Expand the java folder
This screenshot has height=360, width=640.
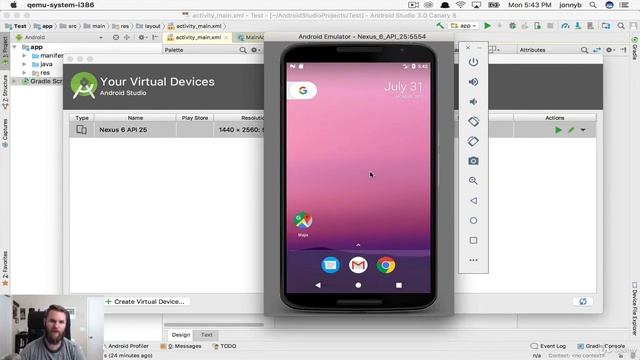(x=24, y=64)
